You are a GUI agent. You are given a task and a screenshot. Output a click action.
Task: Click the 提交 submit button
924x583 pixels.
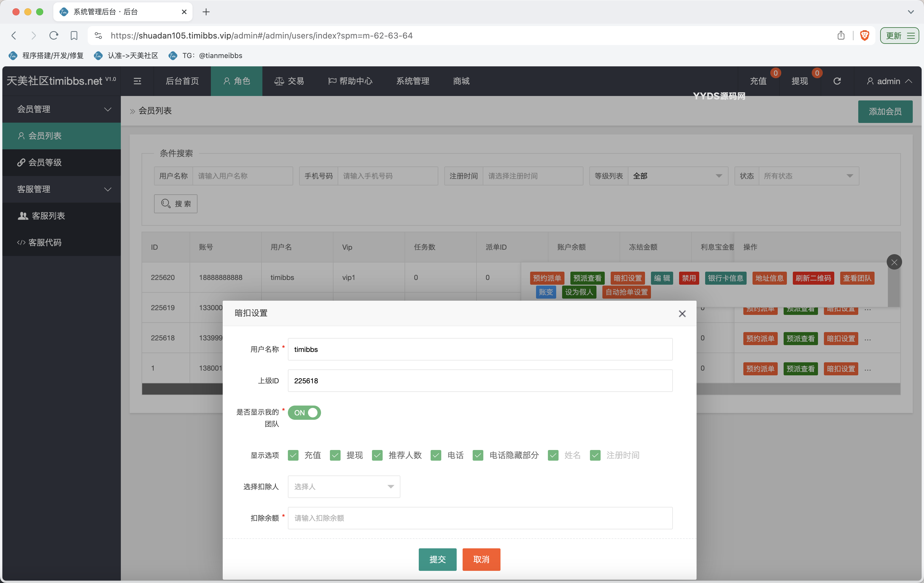[437, 559]
